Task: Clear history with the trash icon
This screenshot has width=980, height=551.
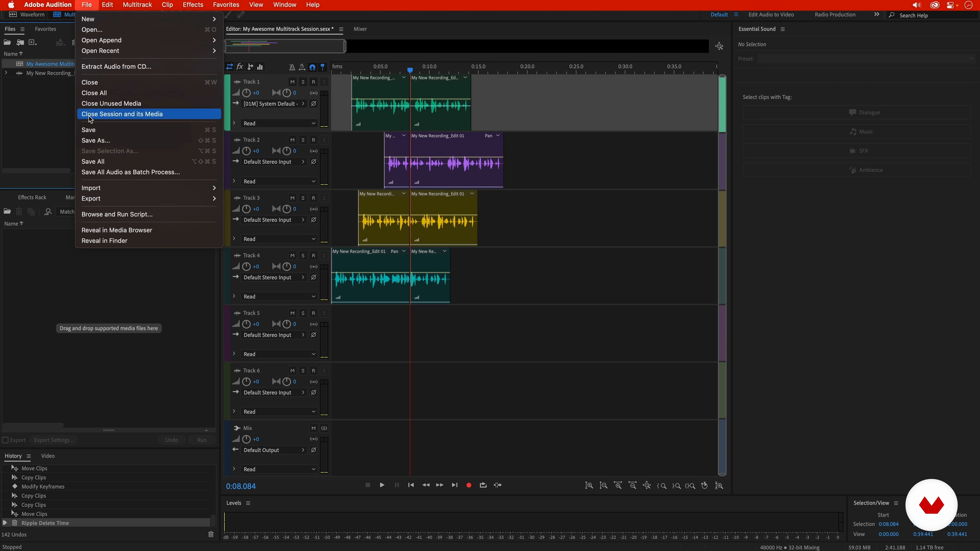Action: click(211, 534)
